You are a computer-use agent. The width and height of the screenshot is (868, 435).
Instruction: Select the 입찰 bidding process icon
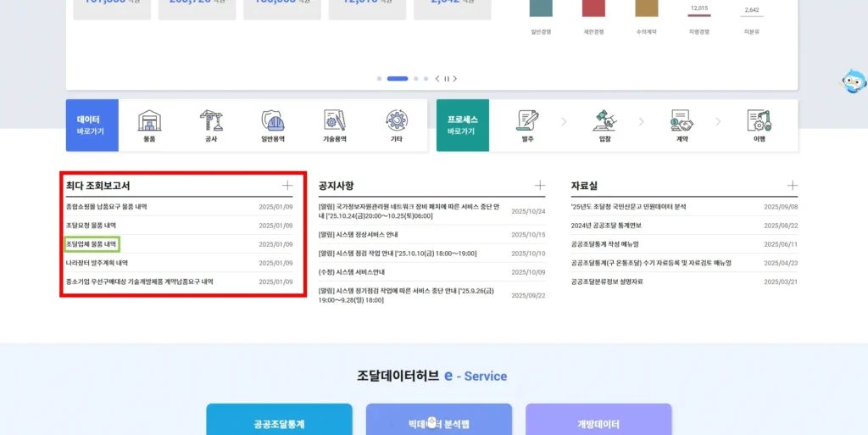[x=604, y=123]
